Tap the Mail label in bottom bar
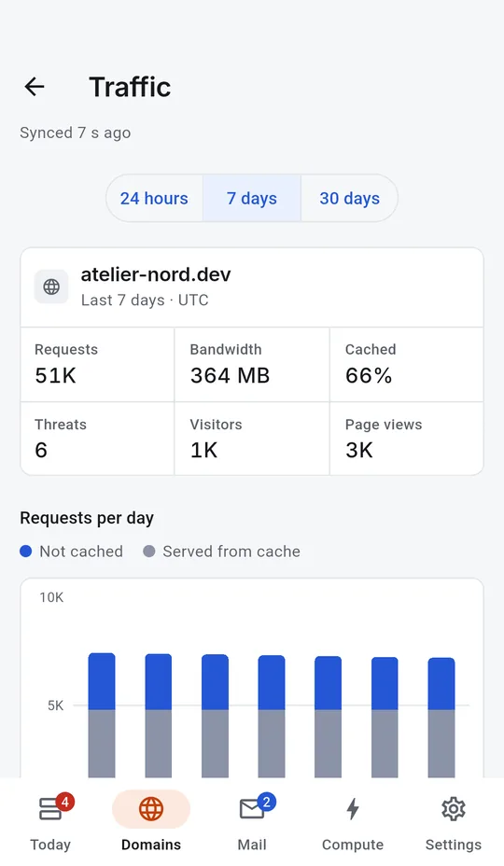Screen dimensions: 504x866 point(251,845)
